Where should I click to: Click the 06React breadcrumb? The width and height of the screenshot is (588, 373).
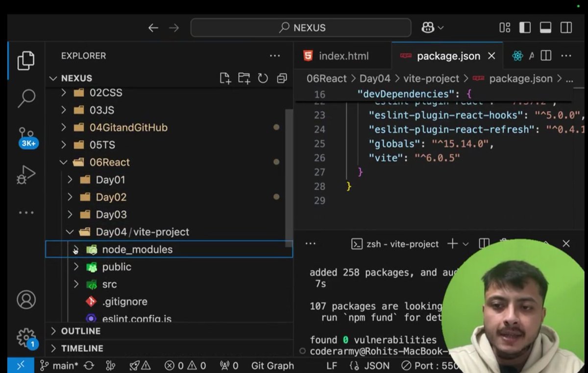point(326,78)
